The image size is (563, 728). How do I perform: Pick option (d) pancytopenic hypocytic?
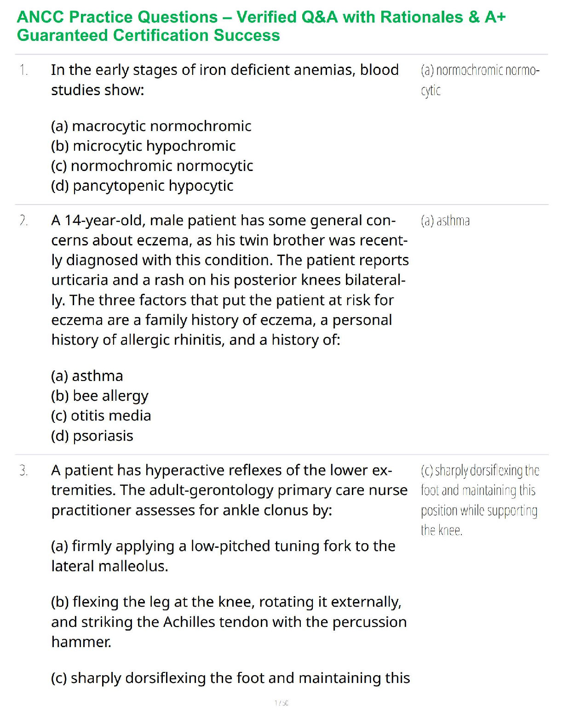click(142, 186)
